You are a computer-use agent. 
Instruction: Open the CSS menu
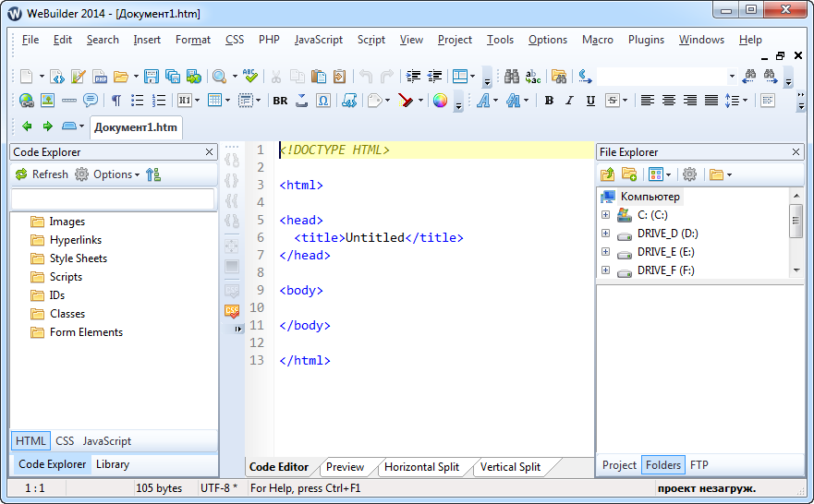click(235, 40)
